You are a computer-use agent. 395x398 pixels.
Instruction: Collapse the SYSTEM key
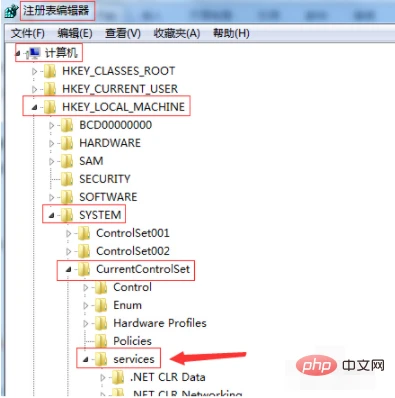point(51,216)
